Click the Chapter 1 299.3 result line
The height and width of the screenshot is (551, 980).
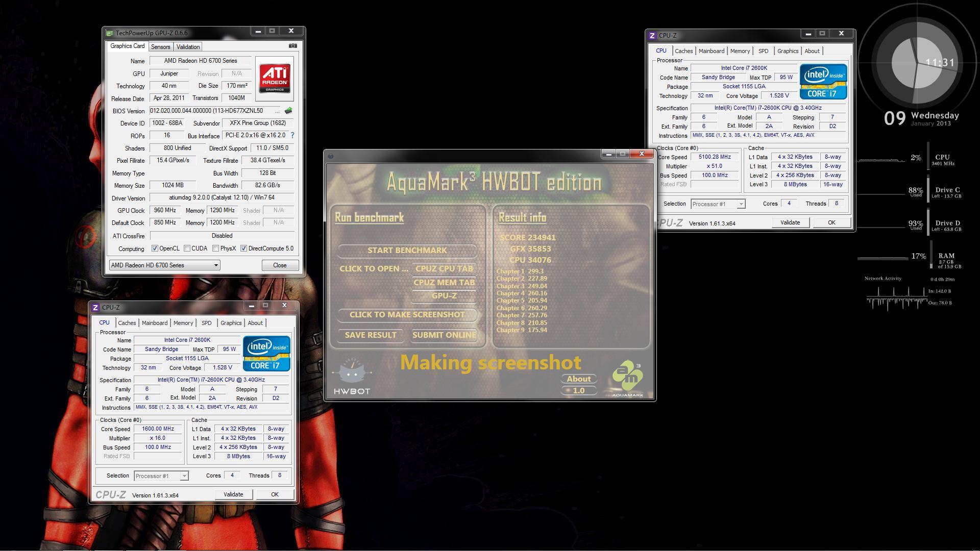coord(520,271)
